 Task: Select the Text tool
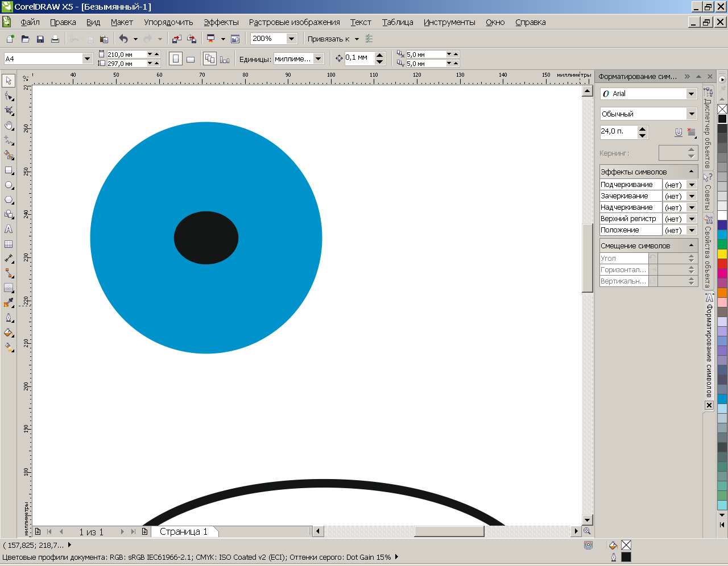9,229
